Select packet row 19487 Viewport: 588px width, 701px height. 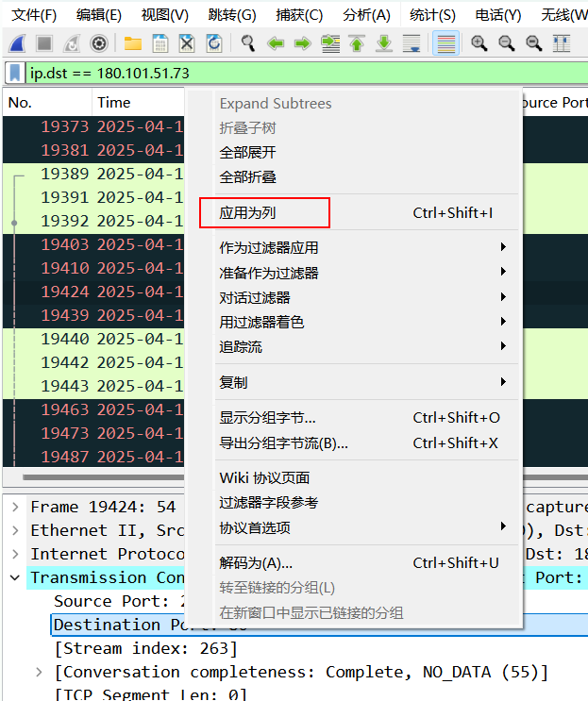click(93, 457)
